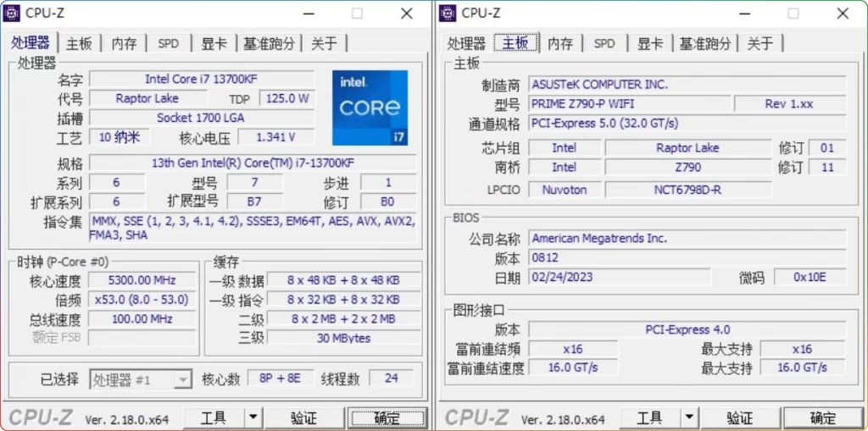
Task: Click the 工具 button in the left window
Action: (x=214, y=417)
